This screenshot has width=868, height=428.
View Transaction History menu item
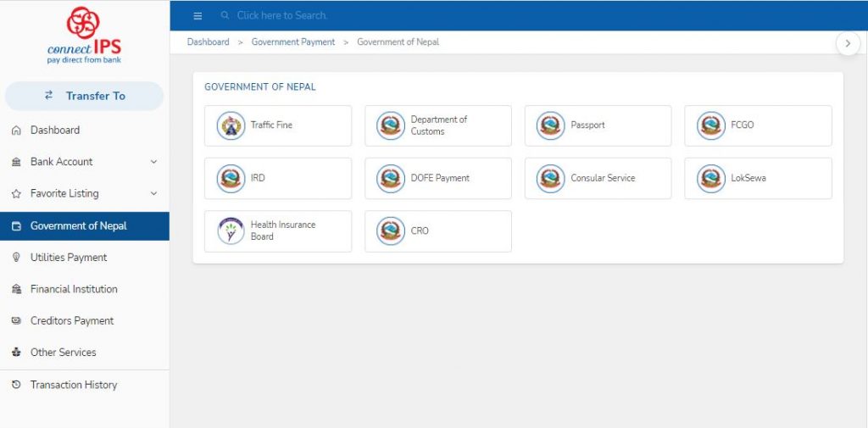tap(85, 385)
